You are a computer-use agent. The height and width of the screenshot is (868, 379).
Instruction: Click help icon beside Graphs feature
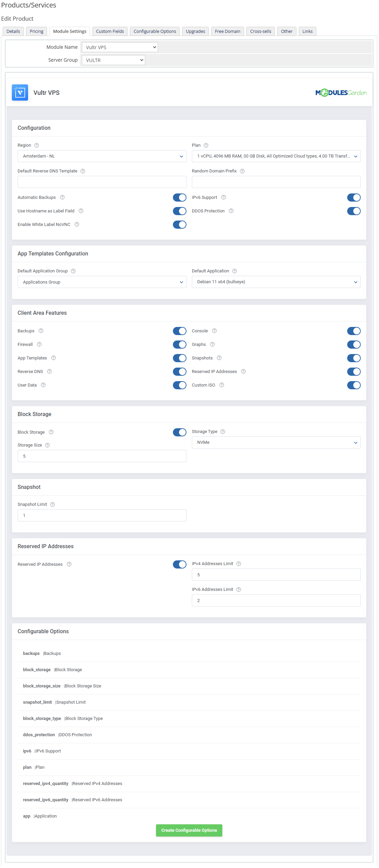(212, 345)
